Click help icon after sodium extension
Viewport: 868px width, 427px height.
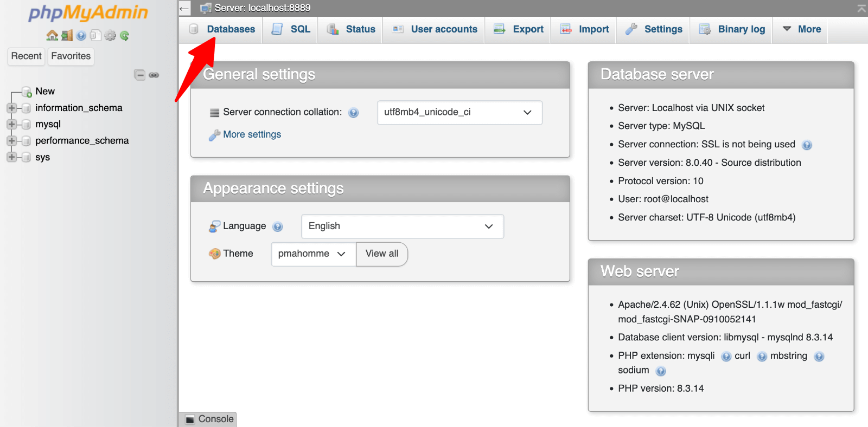click(661, 371)
